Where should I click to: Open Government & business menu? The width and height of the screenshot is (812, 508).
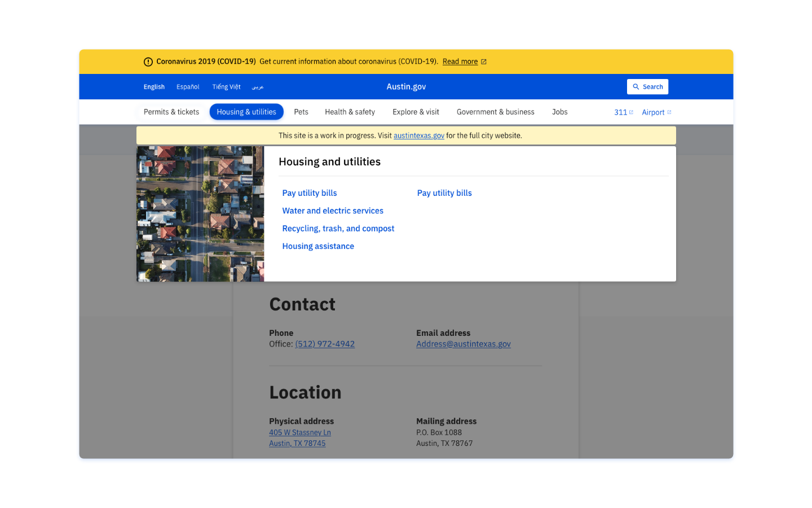click(496, 112)
